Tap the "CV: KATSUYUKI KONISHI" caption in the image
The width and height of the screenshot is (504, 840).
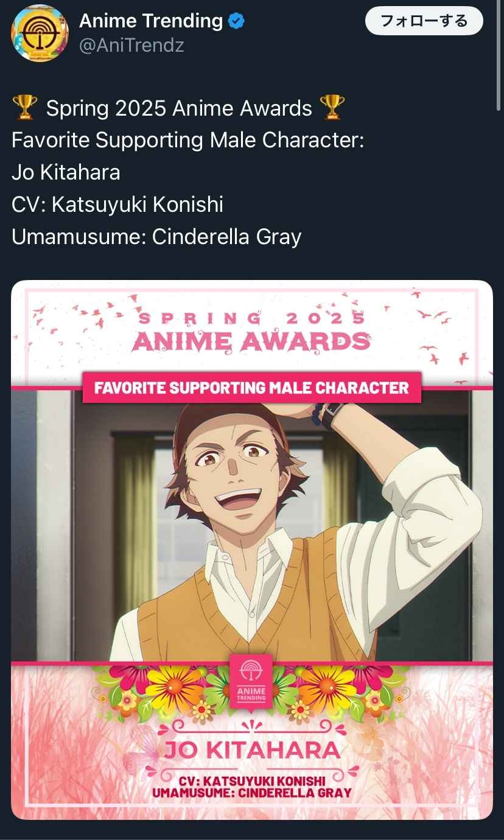click(252, 780)
